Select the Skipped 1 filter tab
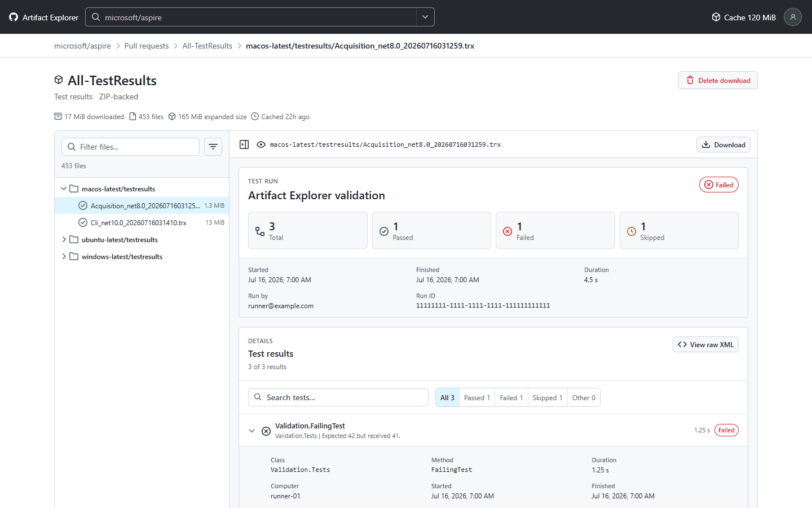 (x=548, y=397)
